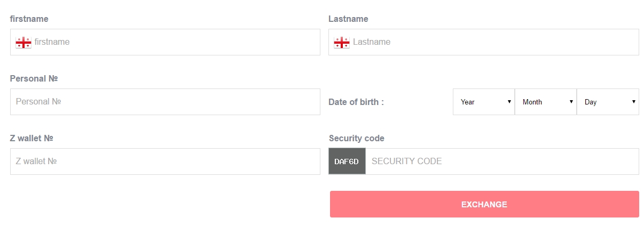Open the Day dropdown
Screen dimensions: 644x226
click(x=608, y=102)
